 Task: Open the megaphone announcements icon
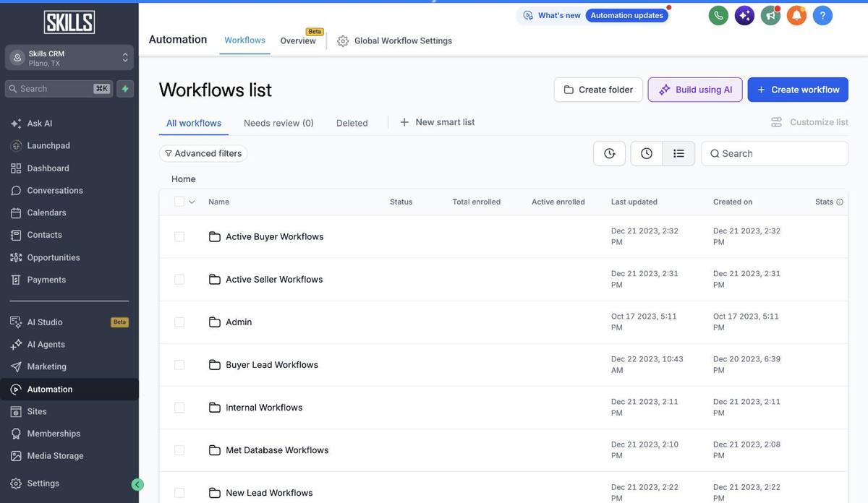tap(770, 15)
